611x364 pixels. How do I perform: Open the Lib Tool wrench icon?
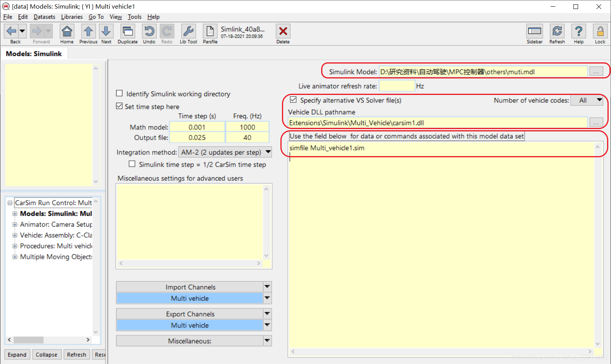tap(189, 31)
